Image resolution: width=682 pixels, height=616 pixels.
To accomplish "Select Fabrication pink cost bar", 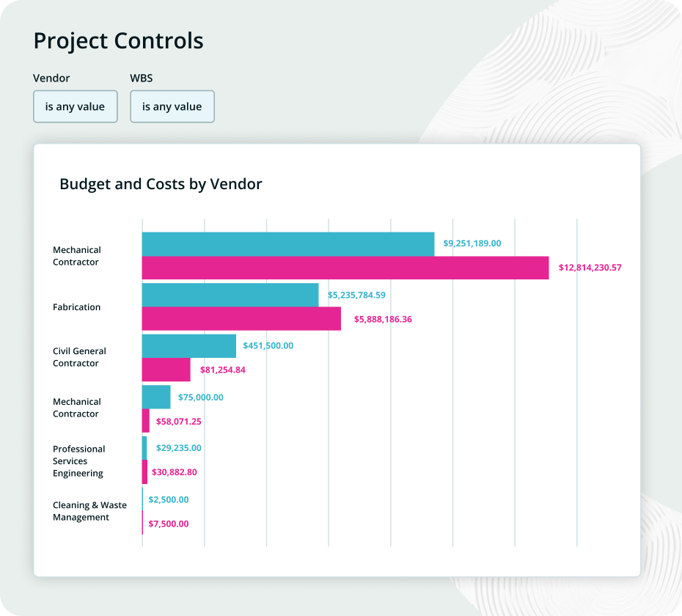I will (x=241, y=319).
